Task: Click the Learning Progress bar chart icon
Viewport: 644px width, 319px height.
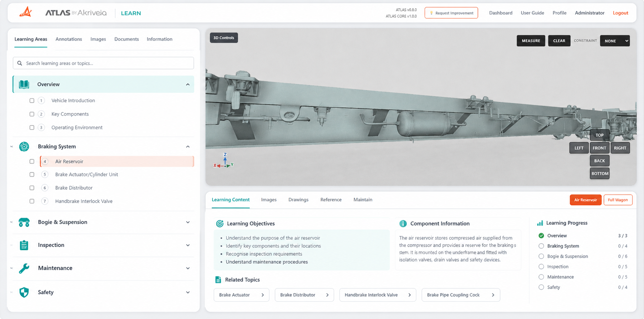Action: click(x=540, y=223)
